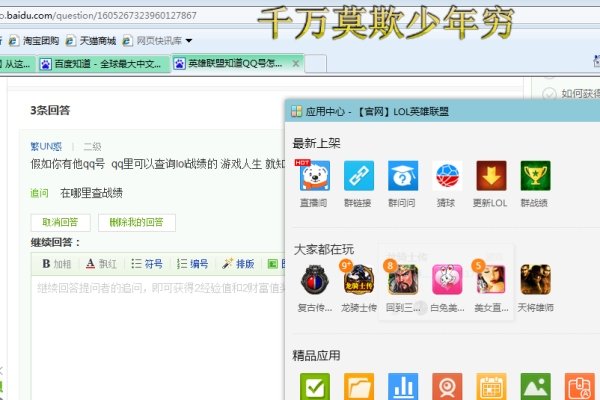Screen dimensions: 600x400
Task: Click the 取消回答 button
Action: (60, 222)
